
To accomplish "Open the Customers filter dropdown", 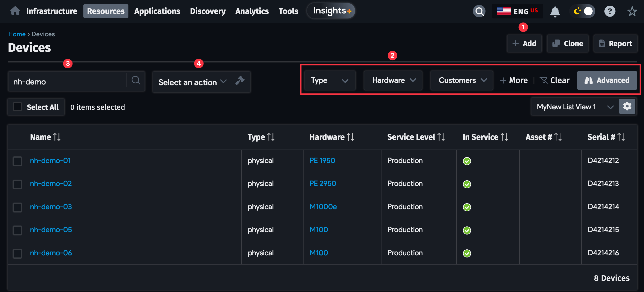I will click(461, 80).
